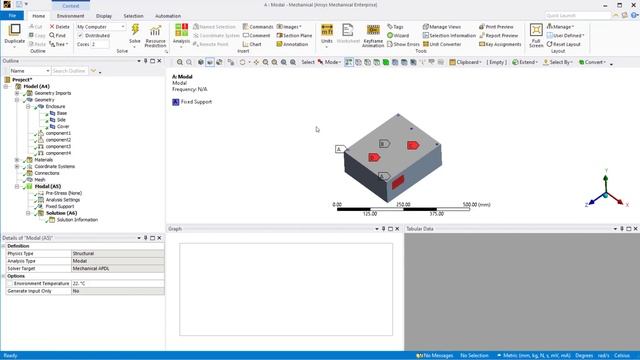Toggle Environment Temperature parameter checkbox
This screenshot has width=640, height=360.
10,284
